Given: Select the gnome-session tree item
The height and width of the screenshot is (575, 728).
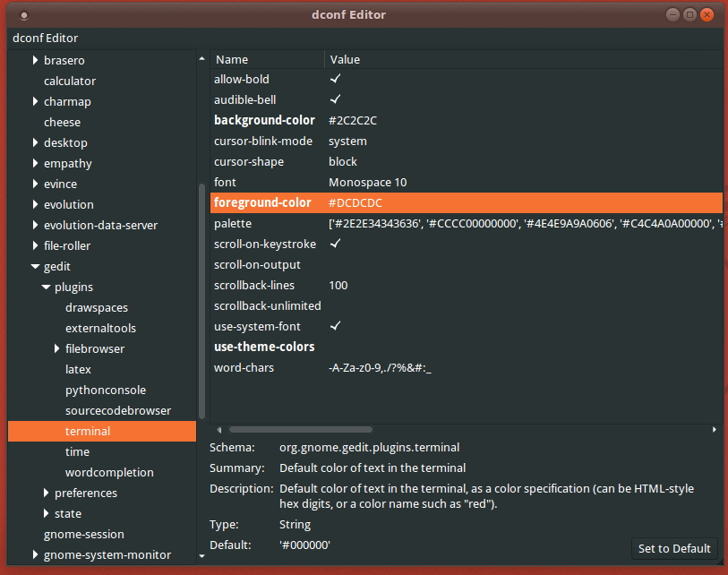Looking at the screenshot, I should 83,534.
